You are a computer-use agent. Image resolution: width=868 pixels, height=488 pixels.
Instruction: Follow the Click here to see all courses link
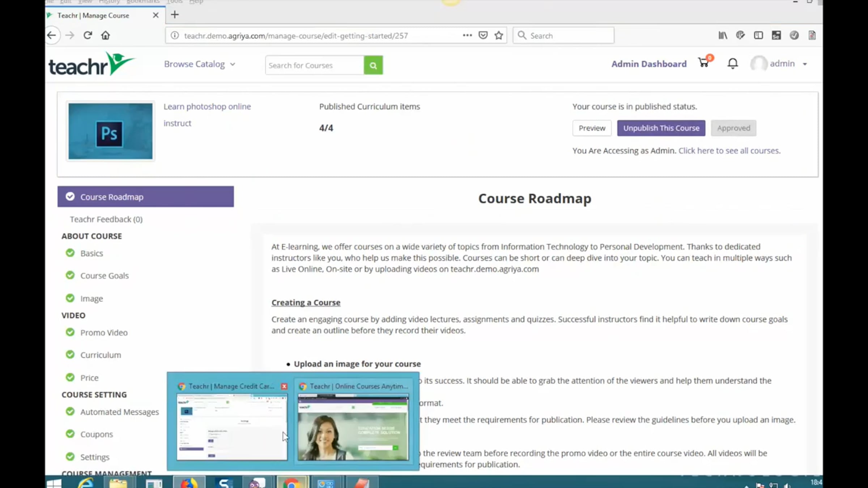tap(729, 151)
